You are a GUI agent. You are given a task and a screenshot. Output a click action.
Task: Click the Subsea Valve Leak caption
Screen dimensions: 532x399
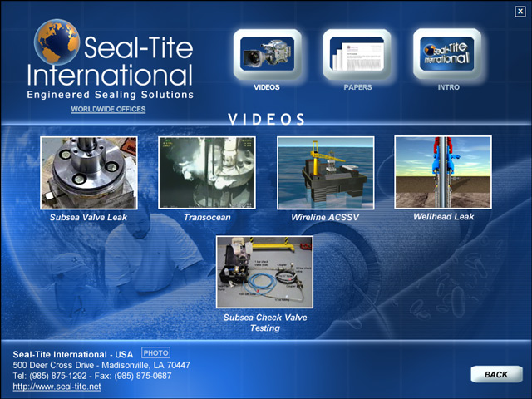point(88,217)
